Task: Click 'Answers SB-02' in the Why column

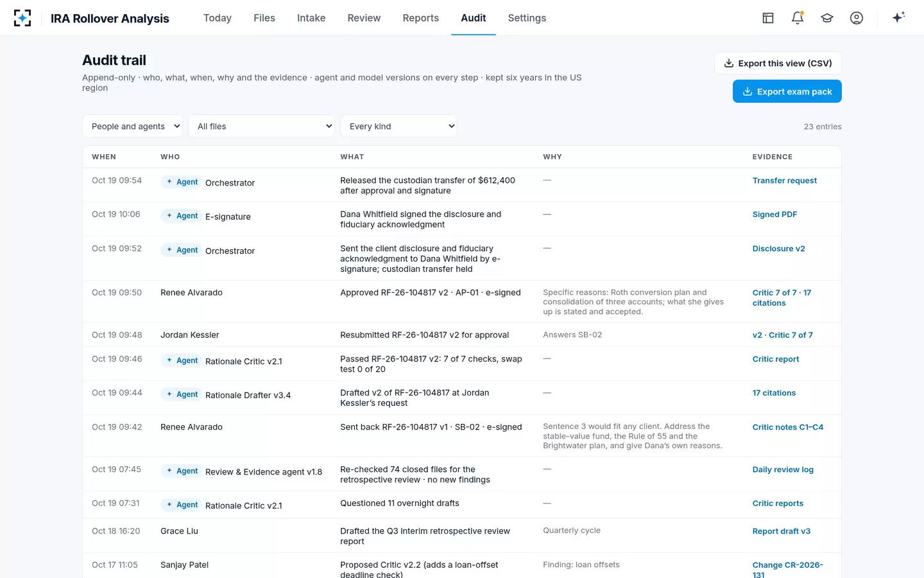Action: tap(572, 335)
